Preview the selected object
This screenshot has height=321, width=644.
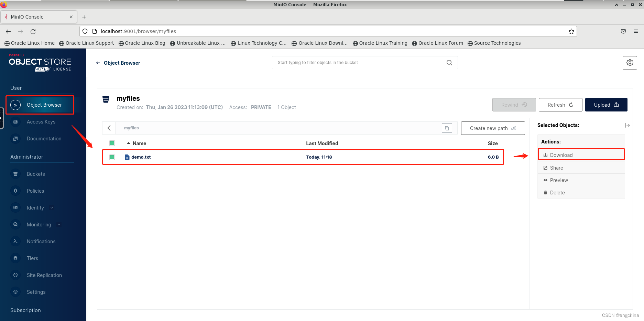point(581,180)
